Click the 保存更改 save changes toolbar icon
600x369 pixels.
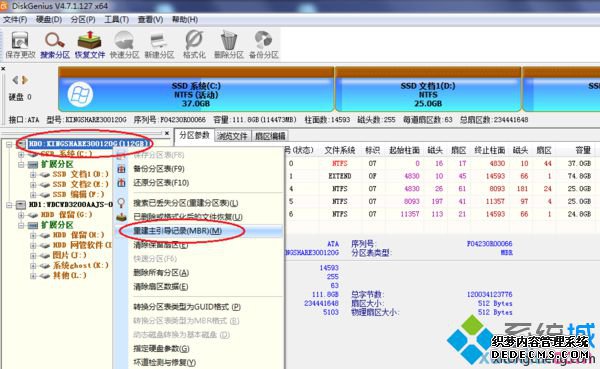click(20, 45)
